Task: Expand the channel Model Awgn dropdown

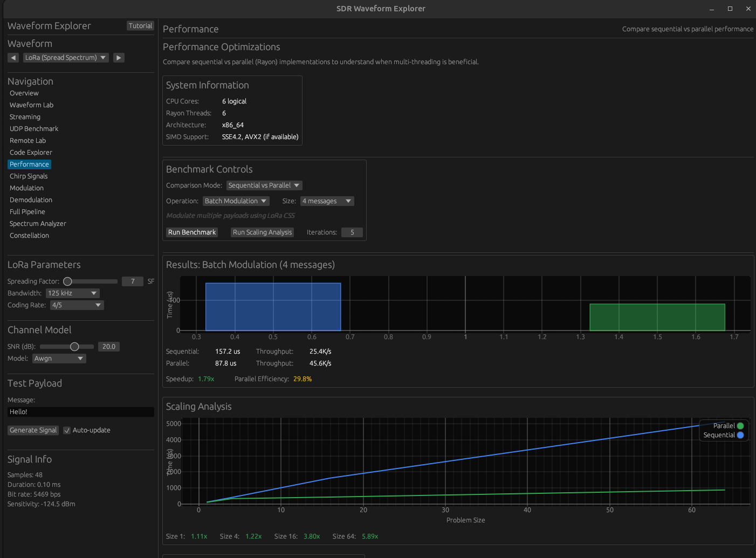Action: 59,359
